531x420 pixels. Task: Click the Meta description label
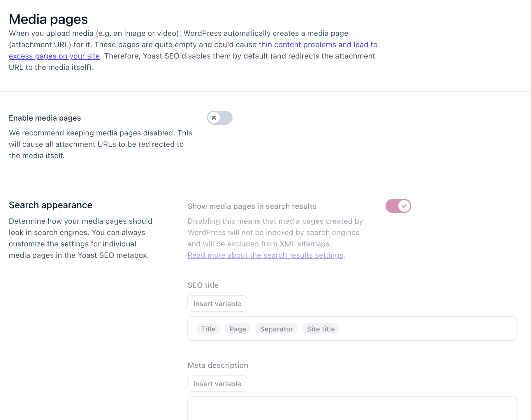pos(217,365)
